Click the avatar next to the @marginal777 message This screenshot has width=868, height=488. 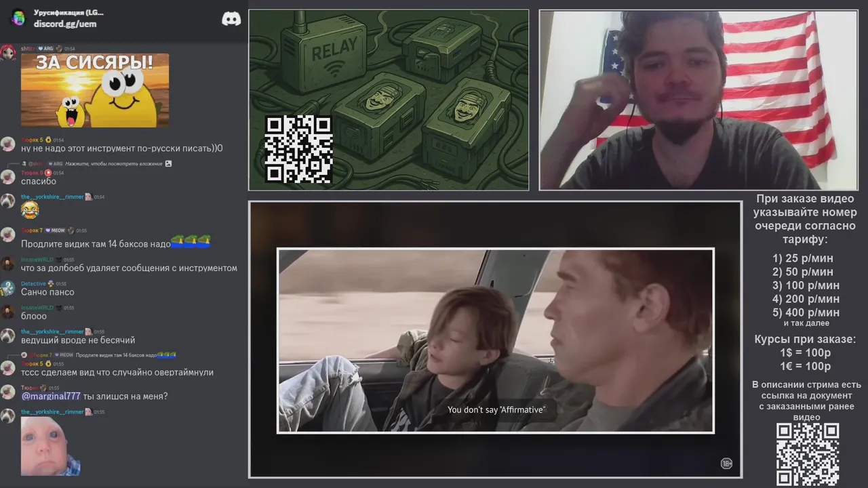coord(8,392)
